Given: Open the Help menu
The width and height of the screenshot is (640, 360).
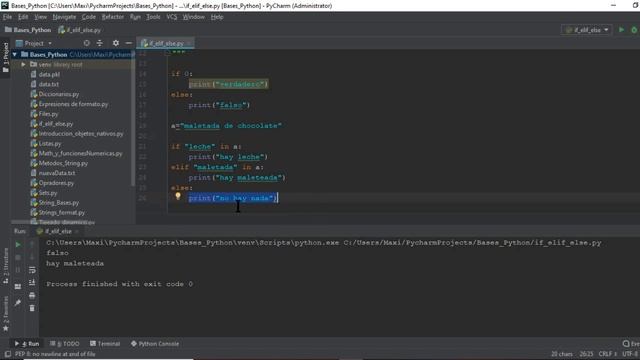Looking at the screenshot, I should (x=217, y=17).
